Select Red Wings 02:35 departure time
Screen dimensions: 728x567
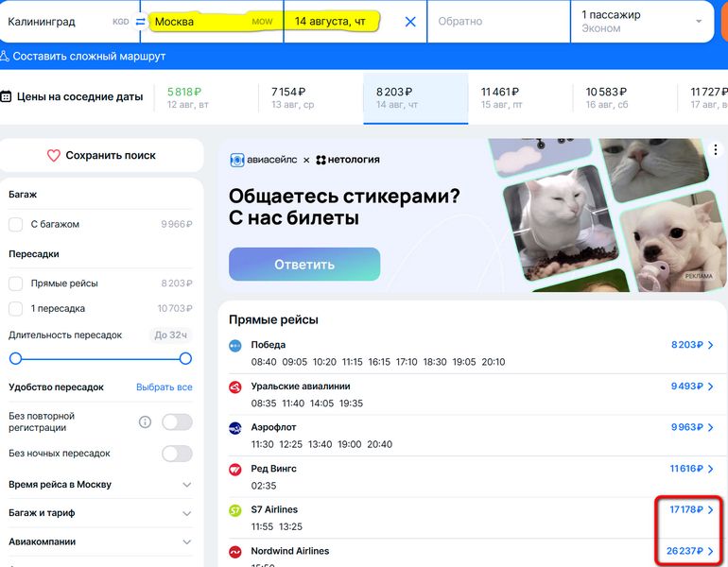264,486
